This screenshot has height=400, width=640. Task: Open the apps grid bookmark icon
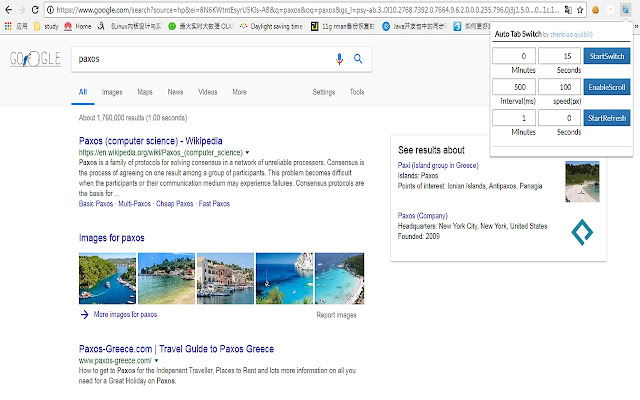click(x=8, y=26)
